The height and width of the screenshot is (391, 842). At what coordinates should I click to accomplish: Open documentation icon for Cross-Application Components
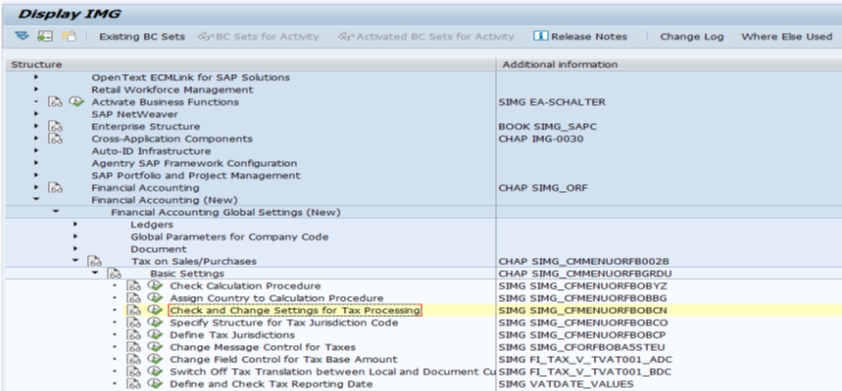[55, 139]
